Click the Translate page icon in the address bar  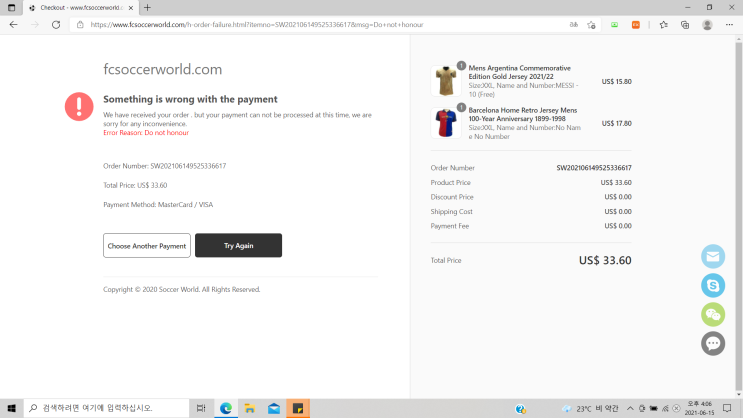point(574,25)
